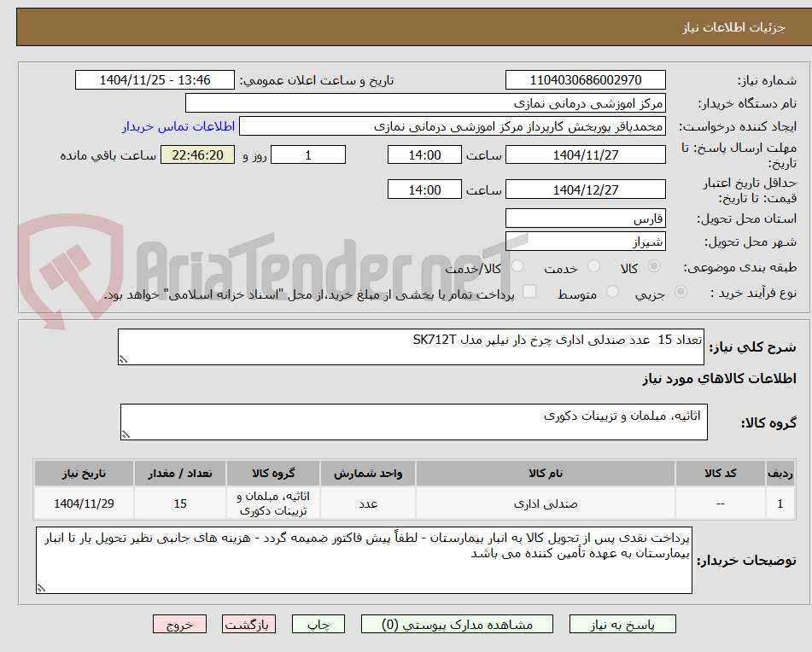Viewport: 812px width, 652px height.
Task: Click the بازگشت back button
Action: click(x=248, y=624)
